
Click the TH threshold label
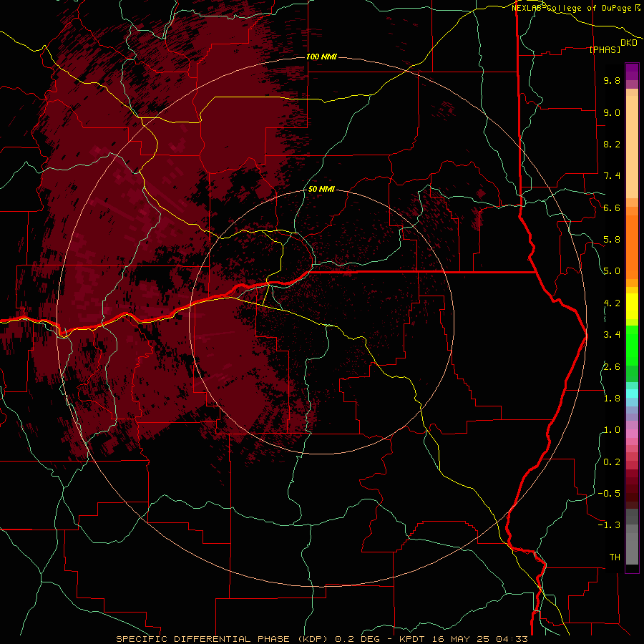pos(615,557)
